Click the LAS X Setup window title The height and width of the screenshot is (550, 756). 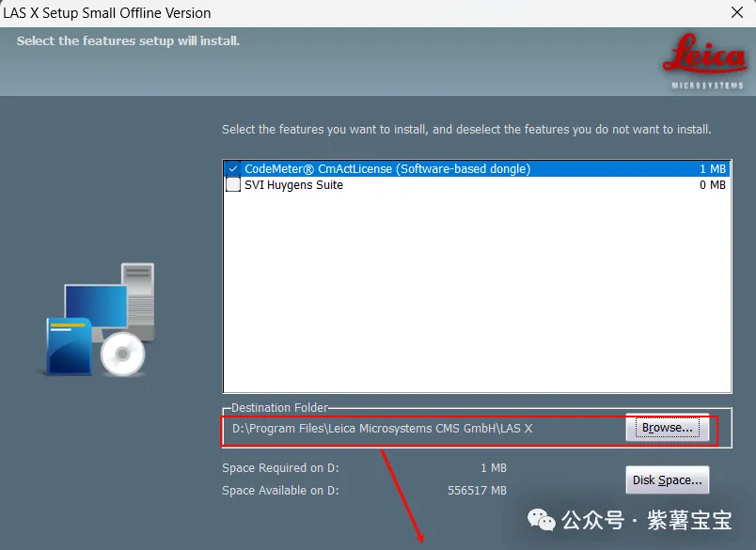click(107, 13)
